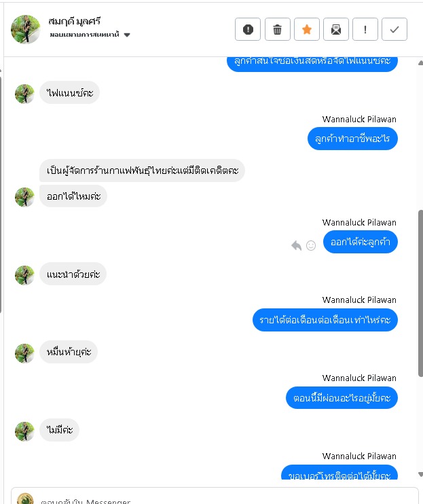This screenshot has height=504, width=423.
Task: Reply arrow beside ออกได้ค่ะลูกค้า message
Action: coord(297,246)
